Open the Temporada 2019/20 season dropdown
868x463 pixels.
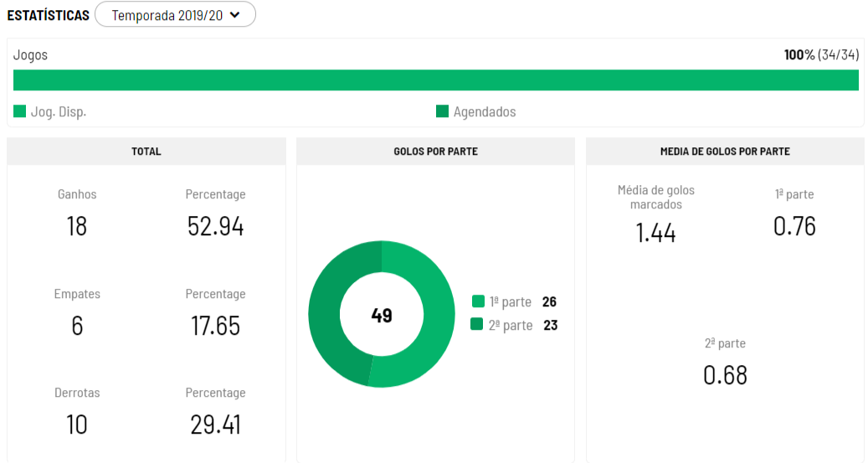click(175, 14)
